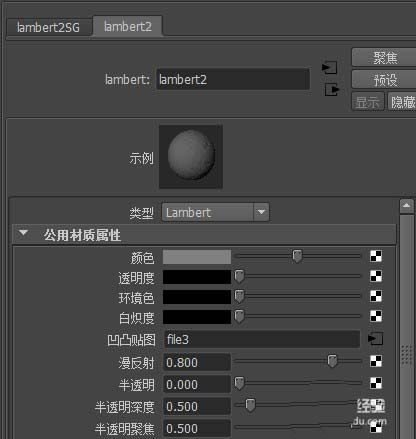Image resolution: width=416 pixels, height=439 pixels.
Task: Click the 半透明深度 slider handle
Action: [x=250, y=405]
